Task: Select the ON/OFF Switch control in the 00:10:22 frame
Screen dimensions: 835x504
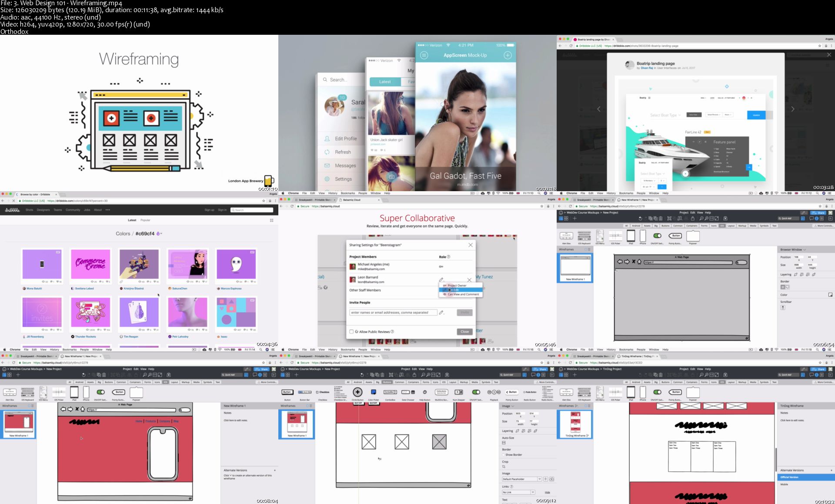Action: pyautogui.click(x=657, y=392)
